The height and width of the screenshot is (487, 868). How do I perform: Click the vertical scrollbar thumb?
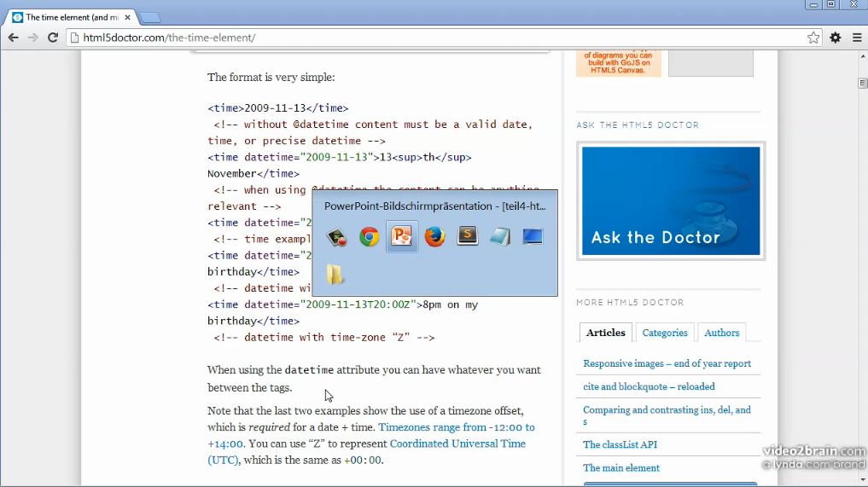[863, 83]
